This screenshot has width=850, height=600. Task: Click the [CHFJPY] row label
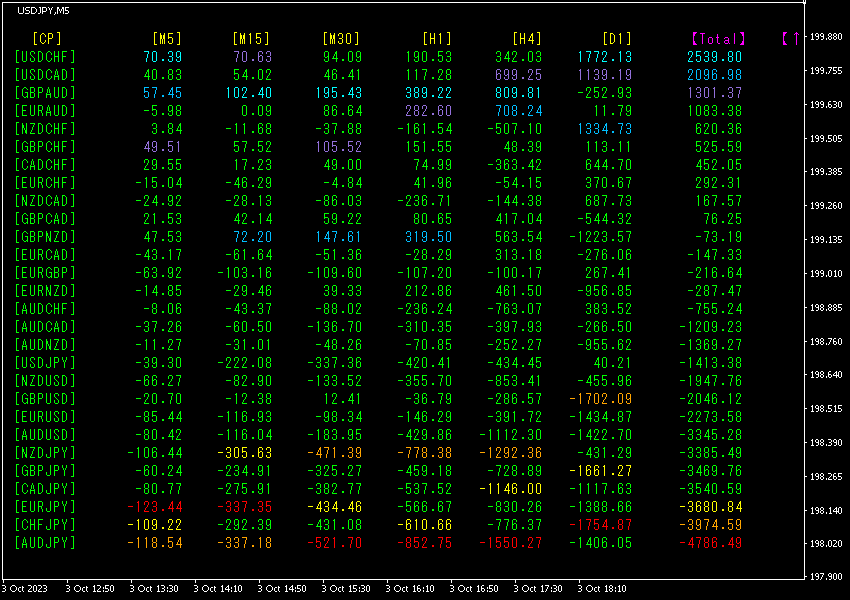(x=45, y=525)
